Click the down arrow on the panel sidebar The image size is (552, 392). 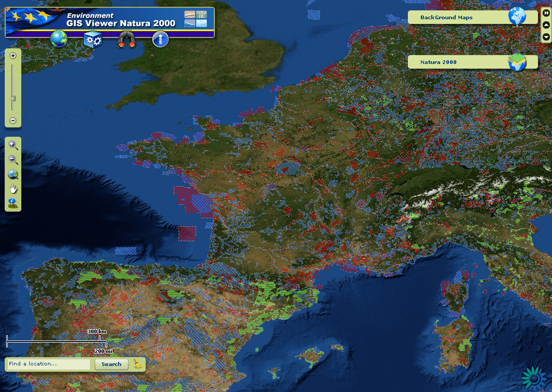tap(546, 37)
